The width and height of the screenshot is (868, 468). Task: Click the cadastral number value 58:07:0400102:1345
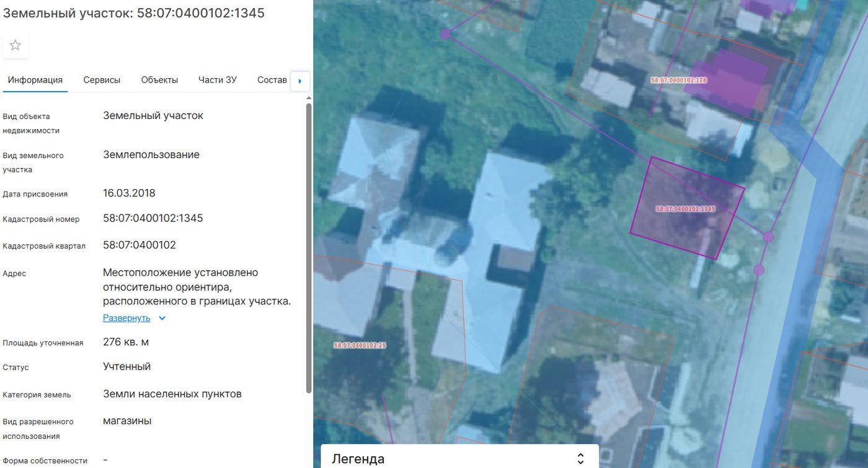(153, 218)
